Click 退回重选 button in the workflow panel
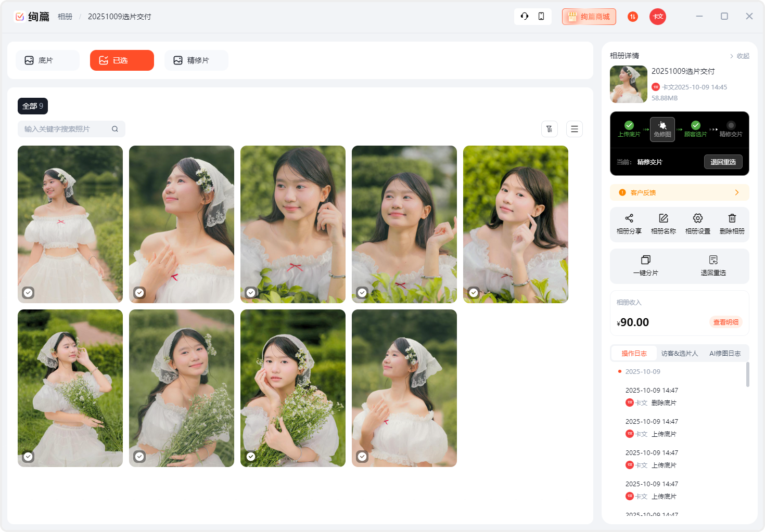Viewport: 765px width, 532px height. pos(723,162)
